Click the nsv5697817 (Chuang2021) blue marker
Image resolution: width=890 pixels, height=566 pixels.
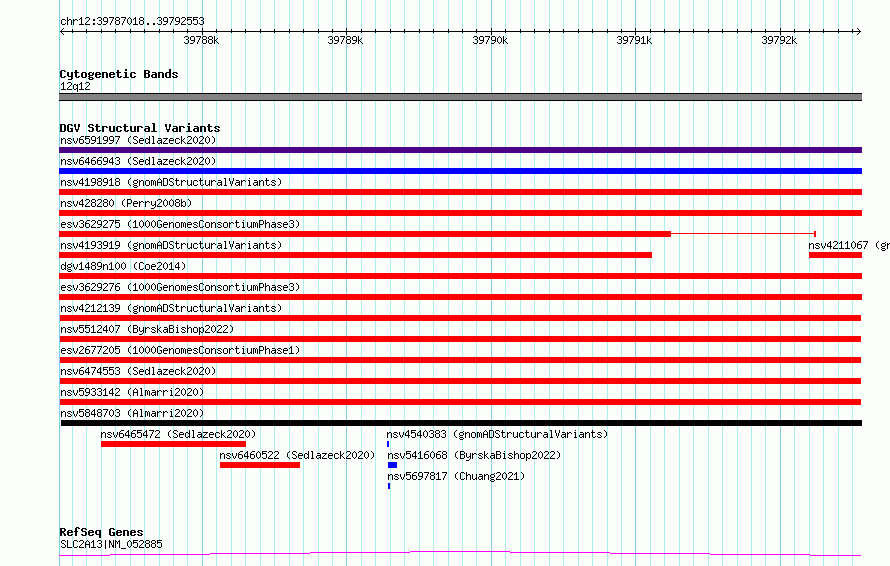tap(389, 486)
